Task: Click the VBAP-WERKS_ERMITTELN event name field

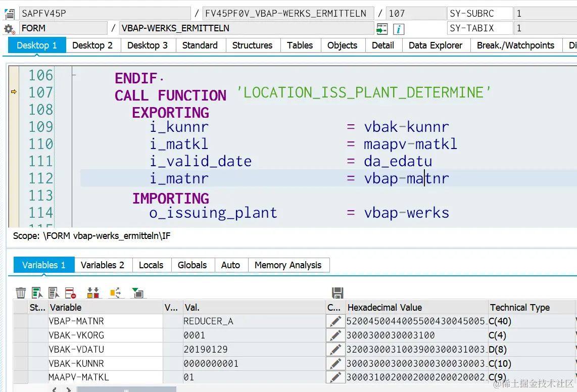Action: (247, 28)
